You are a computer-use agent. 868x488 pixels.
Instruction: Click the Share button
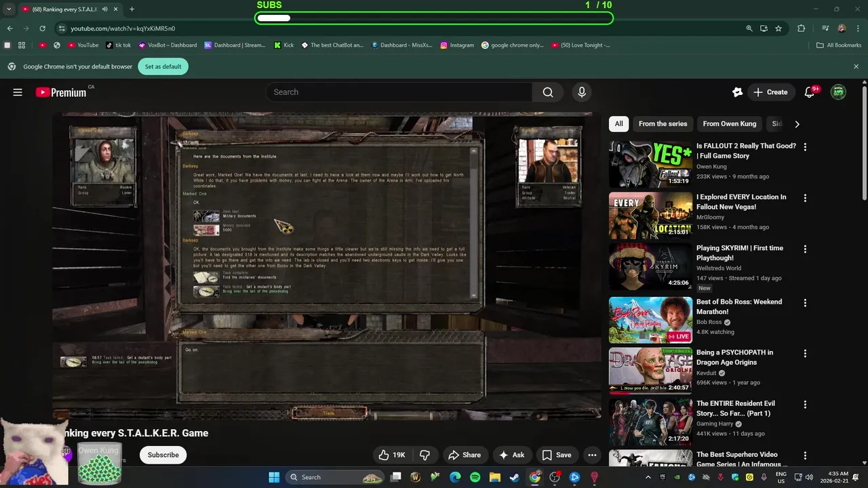(x=465, y=455)
